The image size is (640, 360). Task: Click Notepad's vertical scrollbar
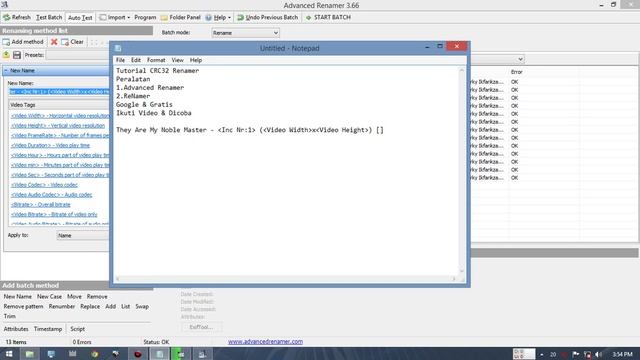[462, 171]
